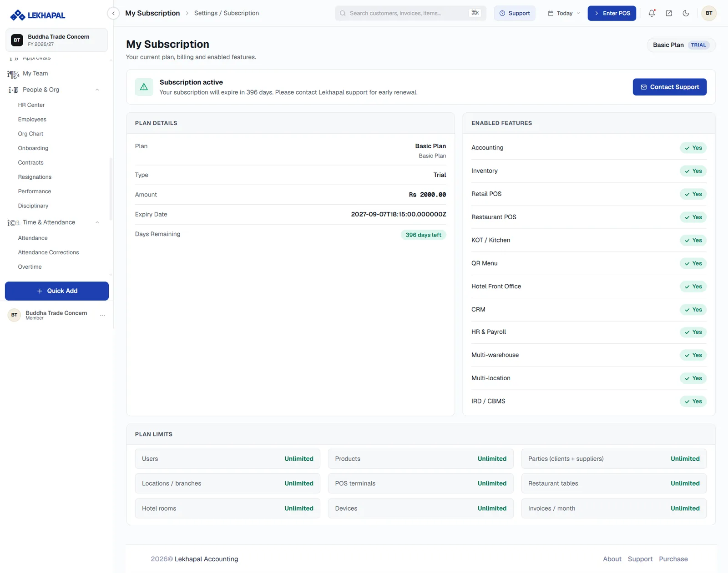The image size is (728, 573).
Task: Click the search magnifier icon
Action: pos(343,13)
